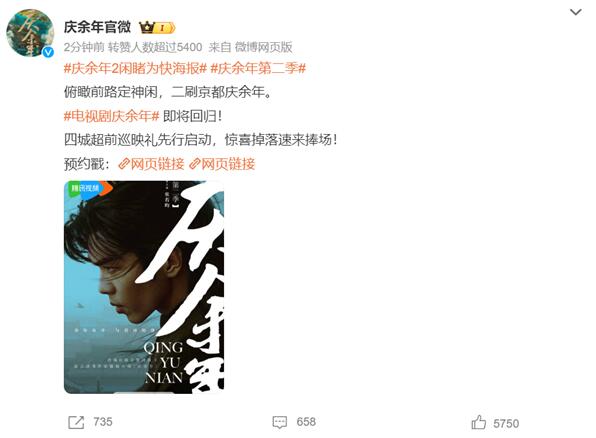Click the repost count 735
The width and height of the screenshot is (596, 438).
(103, 422)
